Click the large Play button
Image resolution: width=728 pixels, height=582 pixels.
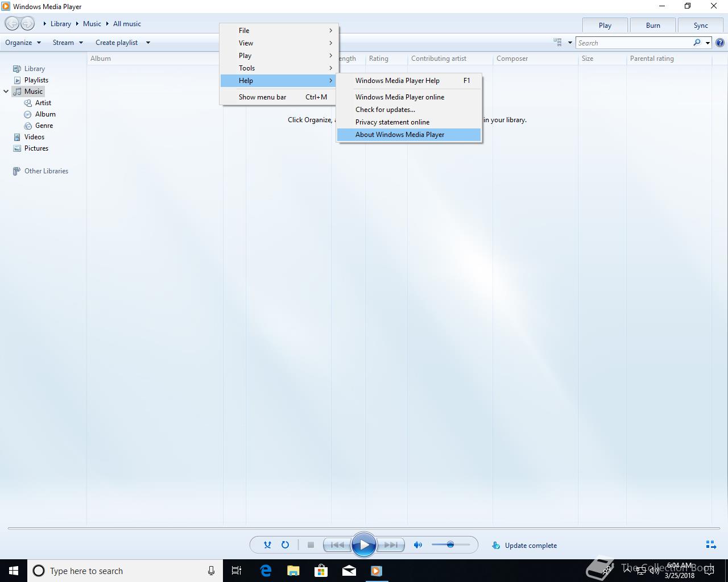coord(364,545)
